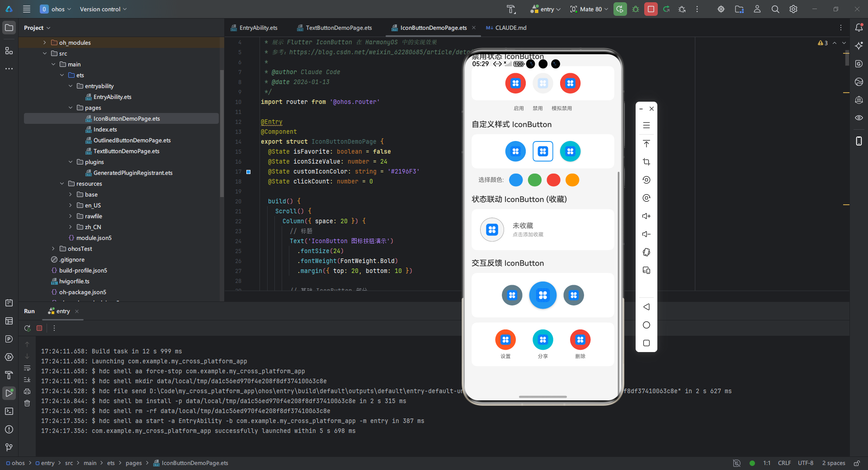Toggle read-only lock in status bar
This screenshot has width=868, height=470.
click(857, 463)
